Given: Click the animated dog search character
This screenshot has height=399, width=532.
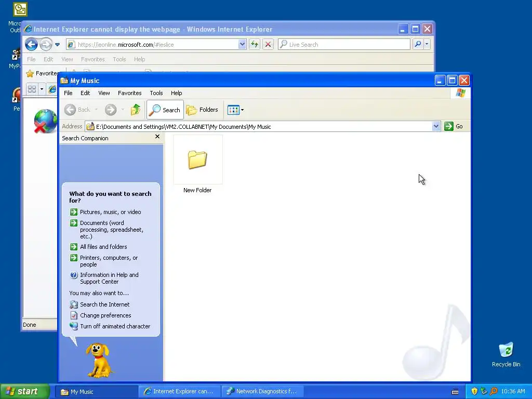Looking at the screenshot, I should [98, 360].
